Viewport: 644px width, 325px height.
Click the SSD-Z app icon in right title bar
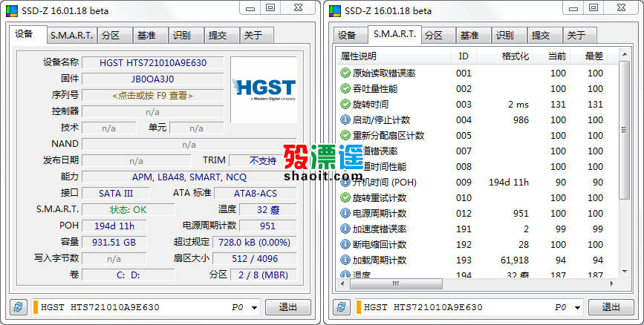tap(335, 10)
